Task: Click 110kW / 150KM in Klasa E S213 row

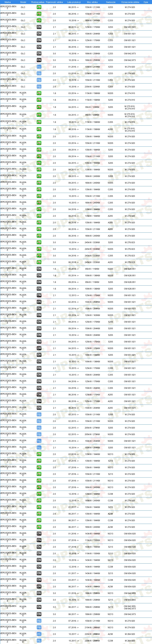Action: (x=92, y=553)
